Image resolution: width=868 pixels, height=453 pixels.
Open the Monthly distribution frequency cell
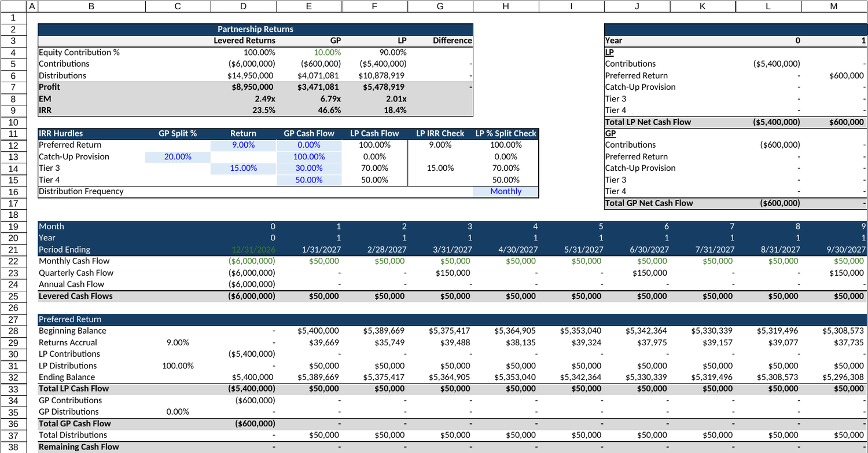click(506, 191)
